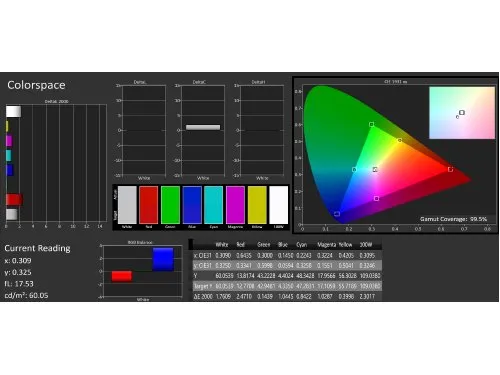Open the zoomed white point inset thumbnail

462,113
